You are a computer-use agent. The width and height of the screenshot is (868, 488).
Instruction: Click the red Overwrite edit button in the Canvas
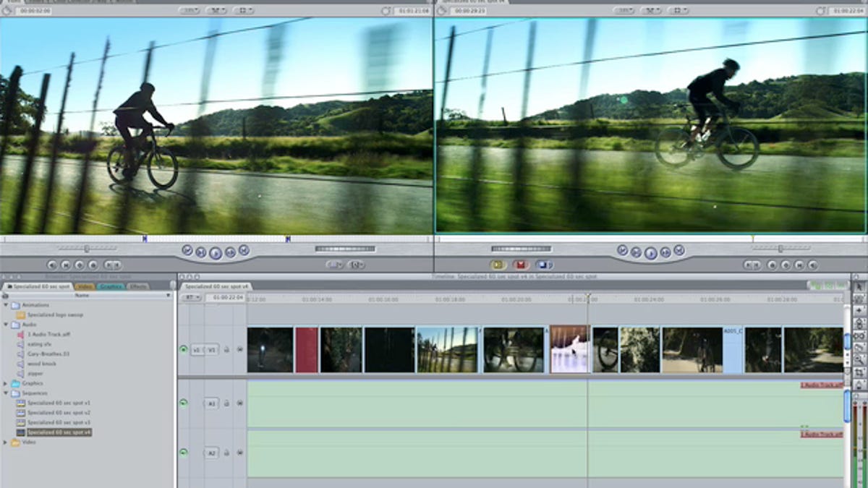click(x=520, y=264)
